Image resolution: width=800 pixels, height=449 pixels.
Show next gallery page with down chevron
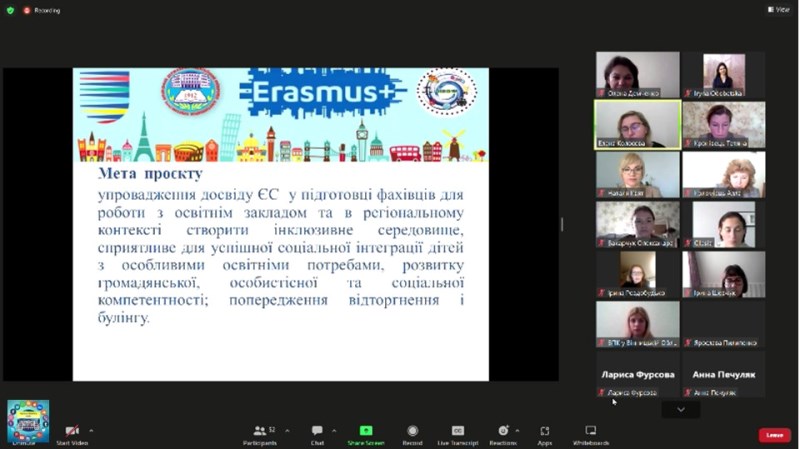[681, 409]
